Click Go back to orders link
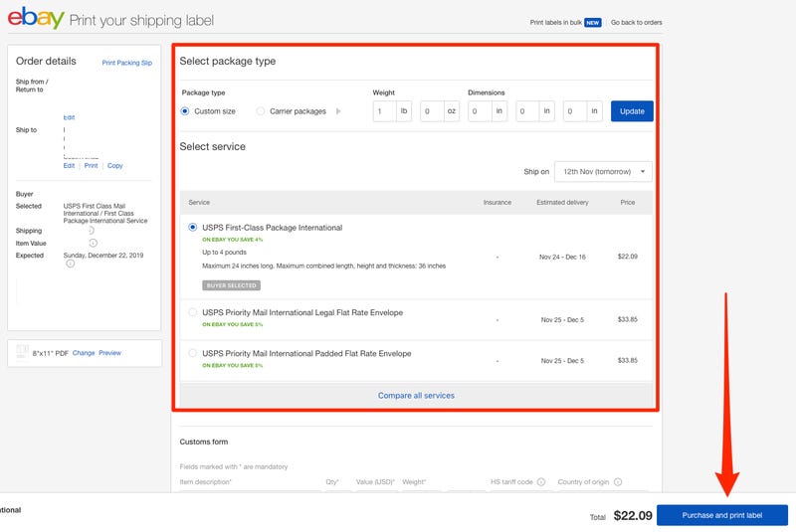The width and height of the screenshot is (796, 532). [636, 22]
